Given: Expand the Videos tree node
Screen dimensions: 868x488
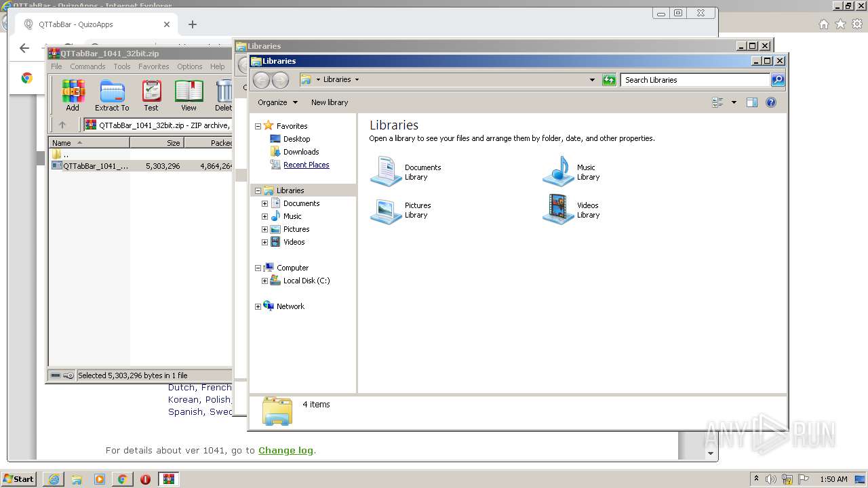Looking at the screenshot, I should (264, 242).
